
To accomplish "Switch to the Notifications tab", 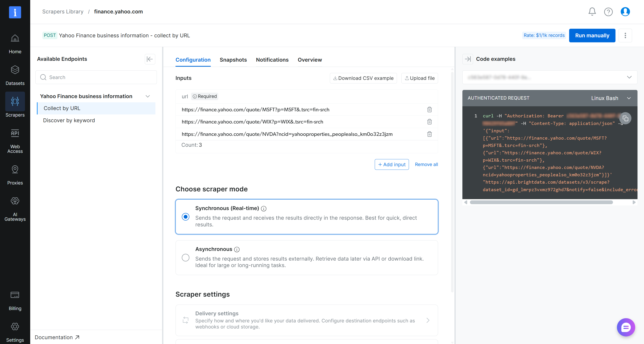I will (x=272, y=60).
